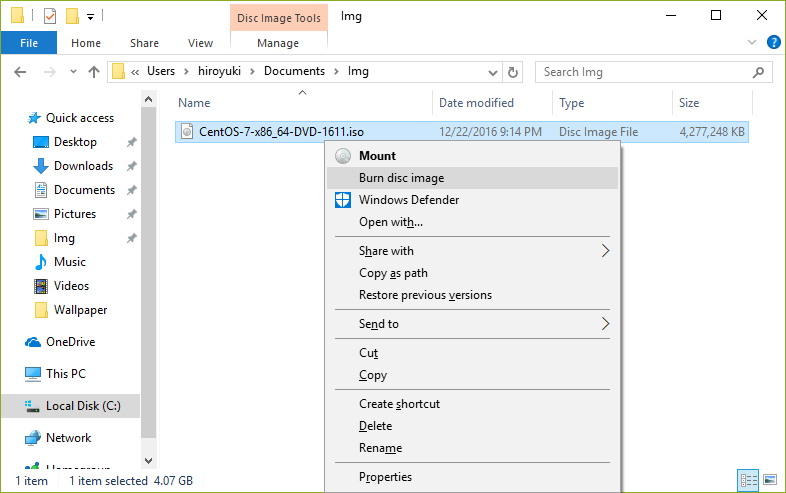Select Properties in context menu
This screenshot has height=493, width=786.
point(472,477)
